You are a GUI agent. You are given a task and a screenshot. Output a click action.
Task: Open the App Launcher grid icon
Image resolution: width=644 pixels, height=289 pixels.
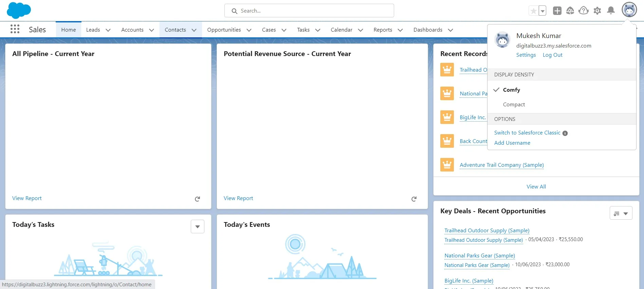(x=15, y=29)
